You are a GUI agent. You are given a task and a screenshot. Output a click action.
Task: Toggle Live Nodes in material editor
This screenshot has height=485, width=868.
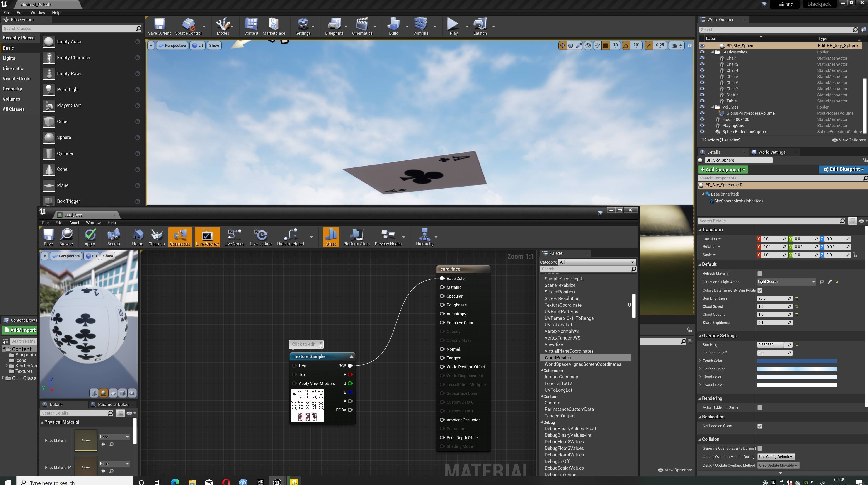point(234,237)
